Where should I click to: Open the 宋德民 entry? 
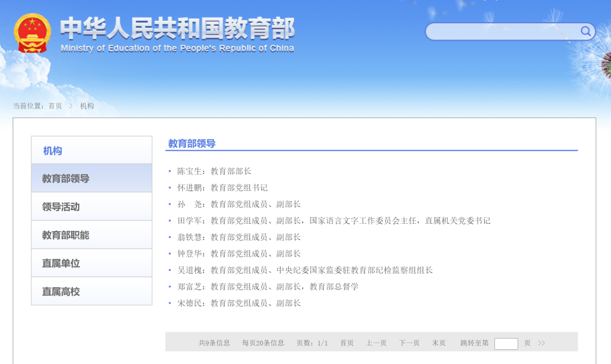coord(239,304)
